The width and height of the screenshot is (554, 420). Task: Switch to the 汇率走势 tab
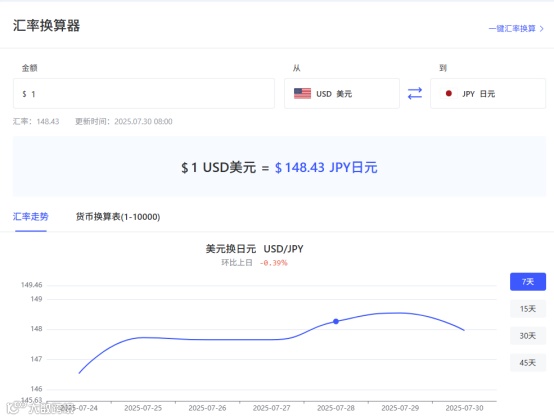tap(31, 217)
